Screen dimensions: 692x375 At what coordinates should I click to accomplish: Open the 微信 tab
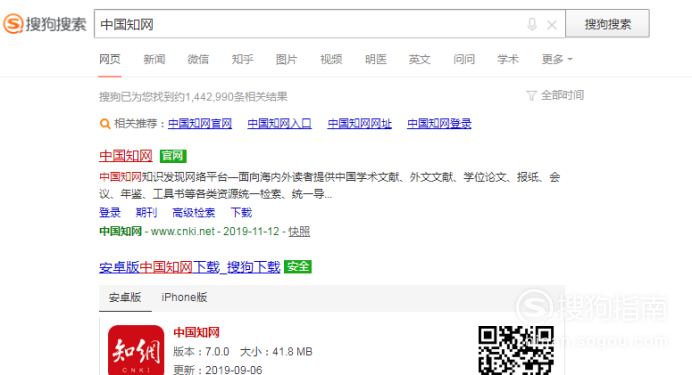[198, 60]
